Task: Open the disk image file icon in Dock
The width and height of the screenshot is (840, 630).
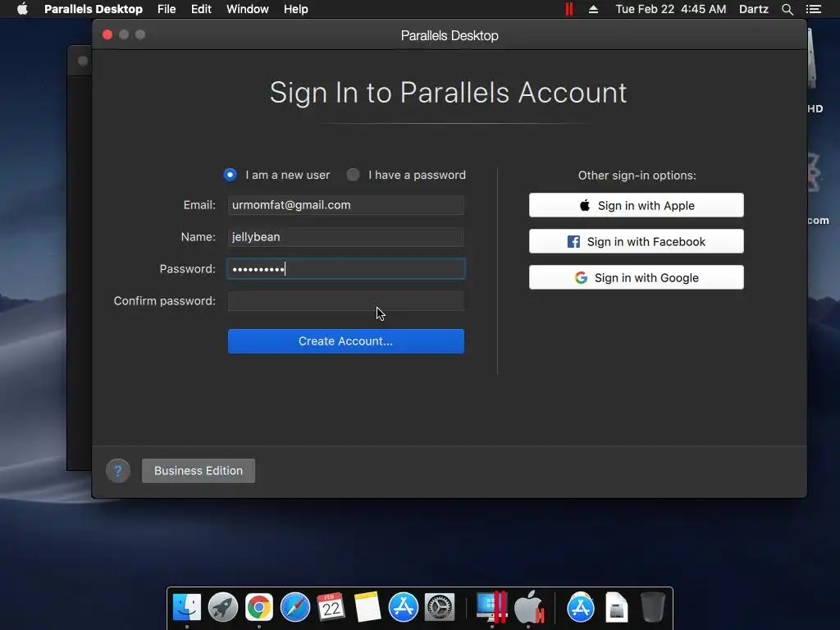Action: pyautogui.click(x=617, y=608)
